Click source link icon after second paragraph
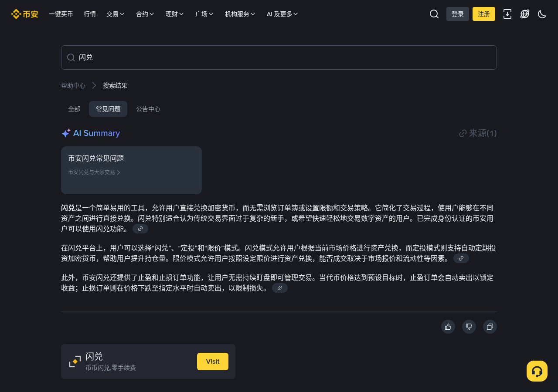Screen dimensions: 558x392 [x=461, y=258]
